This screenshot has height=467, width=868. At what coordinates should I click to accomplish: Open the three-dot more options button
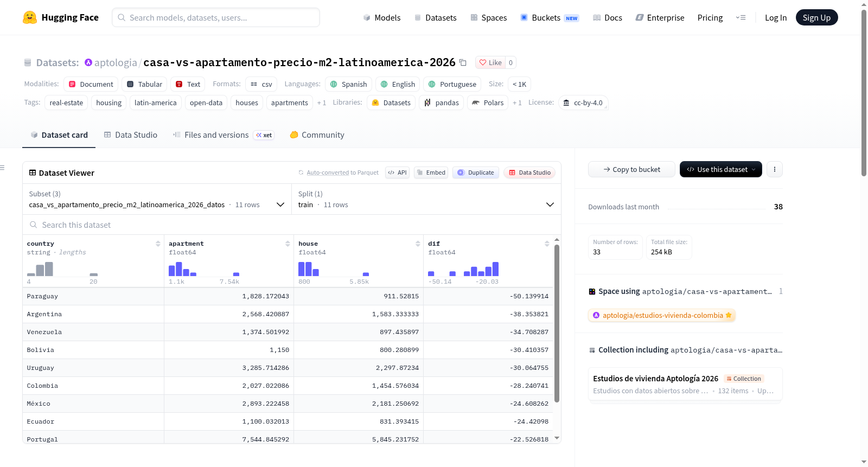774,169
